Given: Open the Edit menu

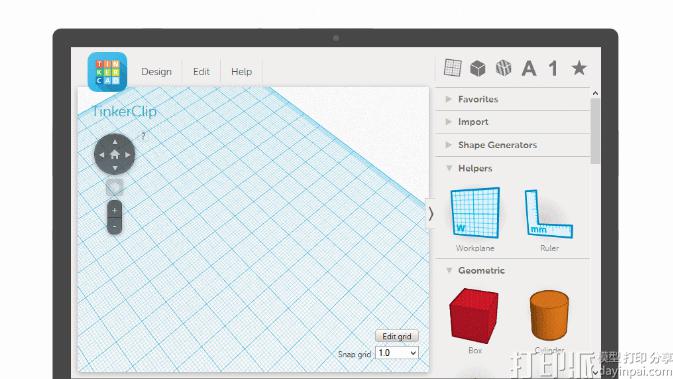Looking at the screenshot, I should [201, 72].
